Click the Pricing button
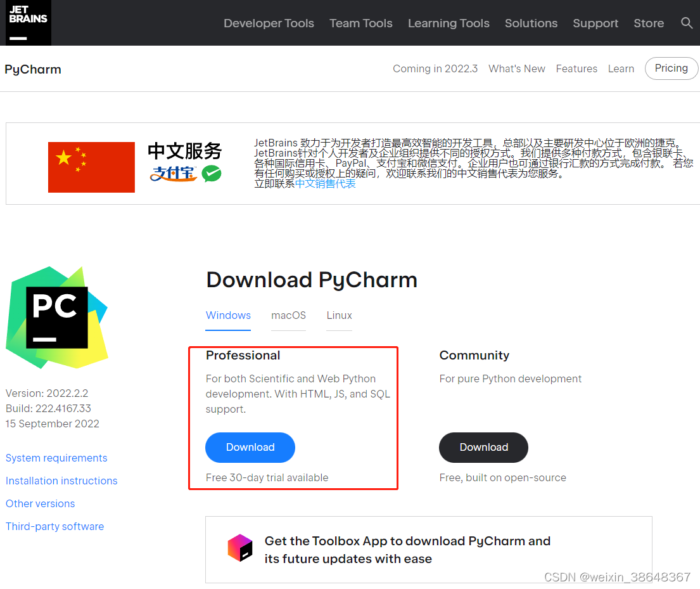This screenshot has height=589, width=700. click(x=671, y=68)
